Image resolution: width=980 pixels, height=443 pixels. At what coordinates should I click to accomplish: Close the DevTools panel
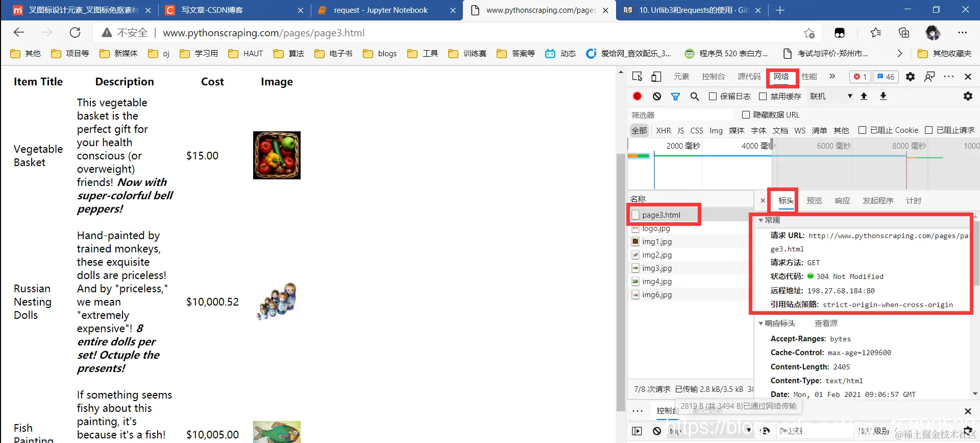click(x=968, y=77)
